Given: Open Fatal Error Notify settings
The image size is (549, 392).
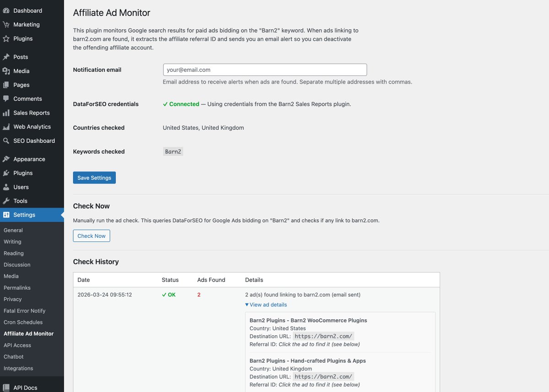Looking at the screenshot, I should click(x=25, y=311).
